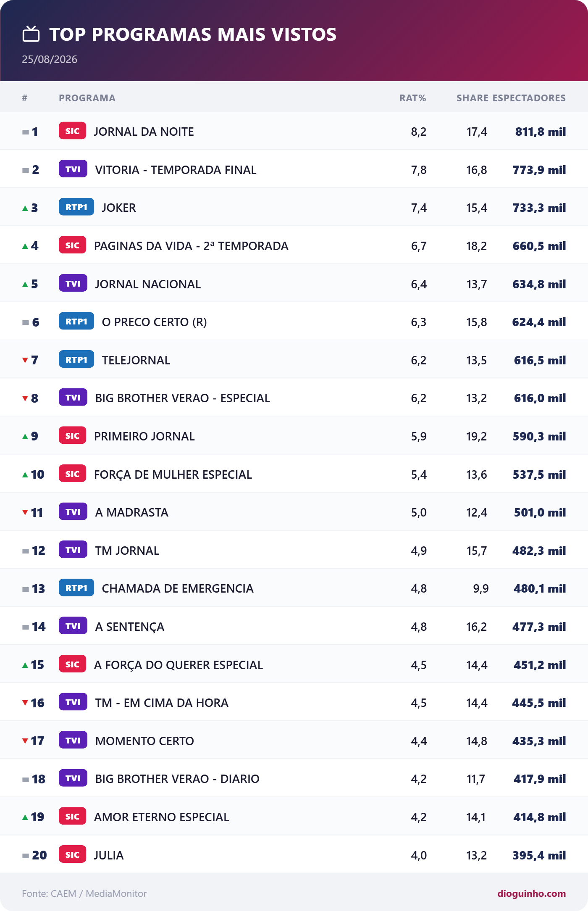Click the date 25/08/2026 in the header
This screenshot has width=588, height=912.
point(50,59)
